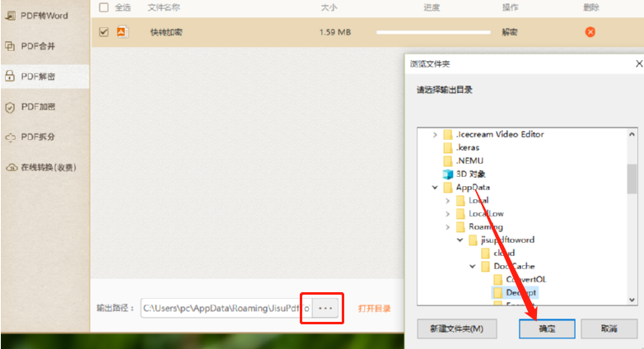Open output path browse button (three dots)
The image size is (644, 349).
click(325, 308)
